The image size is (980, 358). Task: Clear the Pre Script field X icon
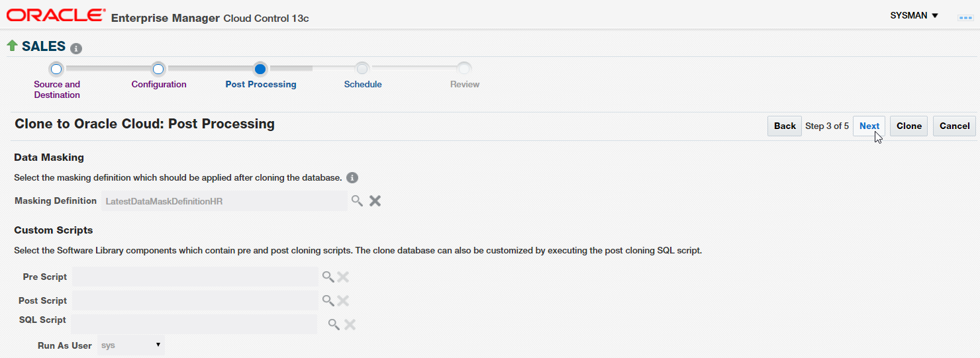(343, 277)
